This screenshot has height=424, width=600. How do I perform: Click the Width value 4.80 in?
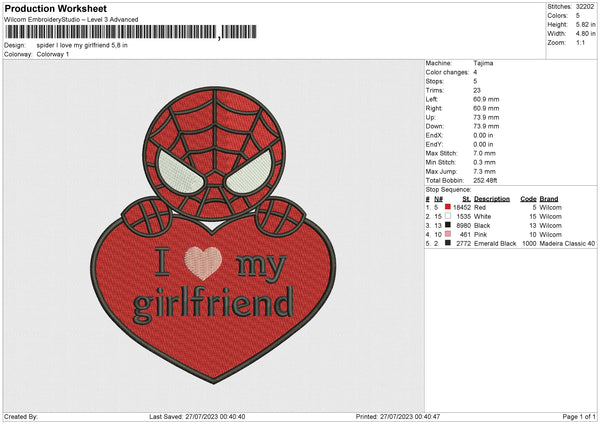585,34
